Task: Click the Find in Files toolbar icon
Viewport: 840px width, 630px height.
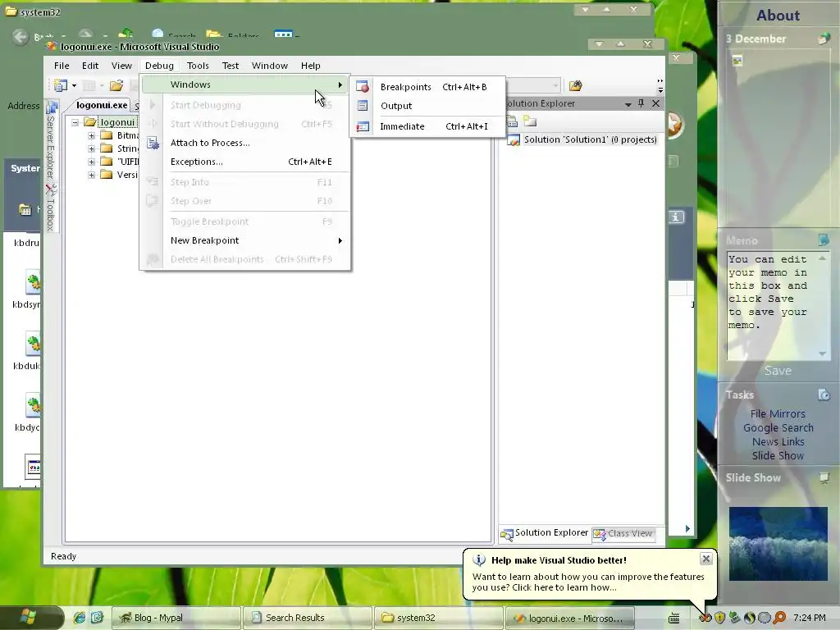Action: tap(575, 85)
